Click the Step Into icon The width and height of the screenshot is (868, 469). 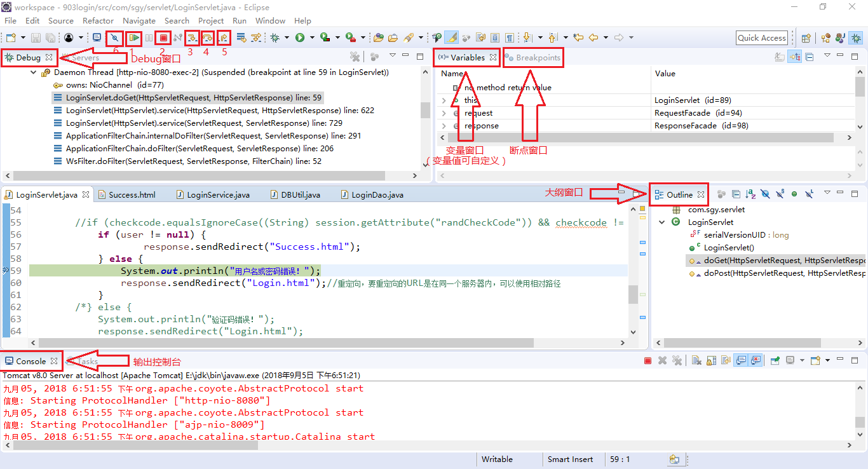click(x=191, y=38)
